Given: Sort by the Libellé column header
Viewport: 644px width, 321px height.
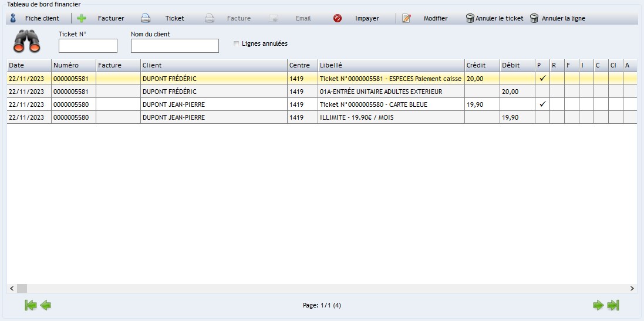Looking at the screenshot, I should pyautogui.click(x=390, y=65).
